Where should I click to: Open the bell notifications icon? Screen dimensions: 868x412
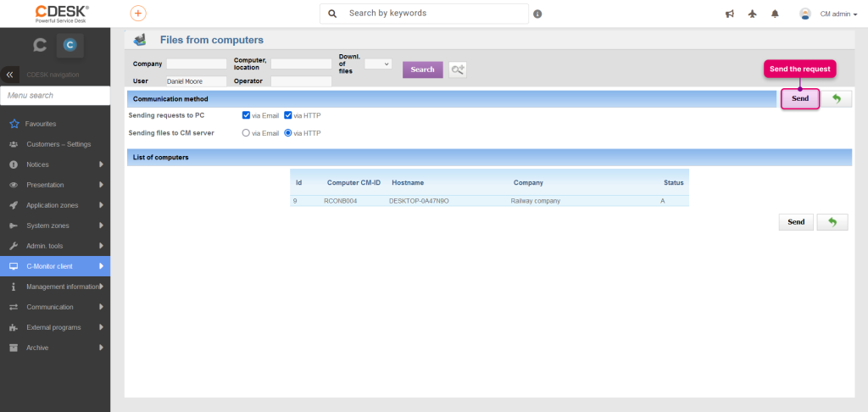coord(775,14)
